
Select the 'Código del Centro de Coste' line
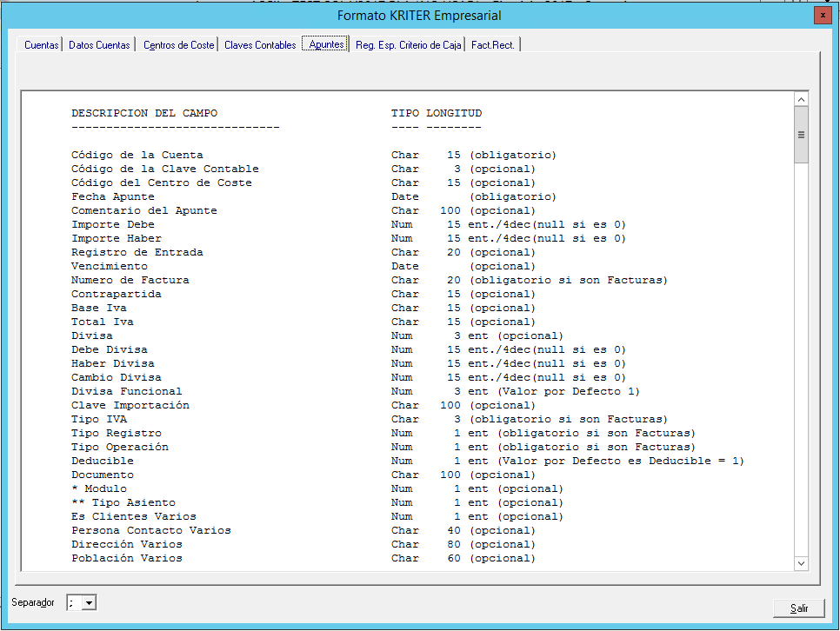click(x=303, y=183)
